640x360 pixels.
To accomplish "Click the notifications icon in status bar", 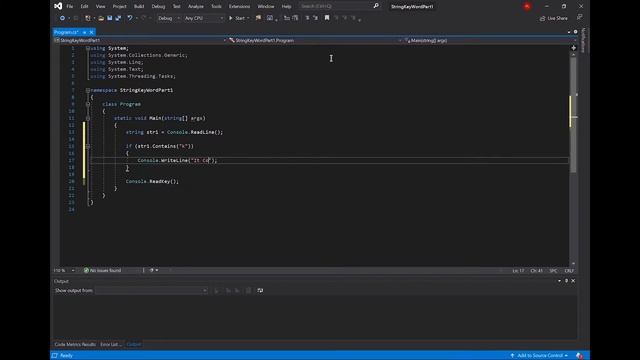I will pyautogui.click(x=579, y=356).
